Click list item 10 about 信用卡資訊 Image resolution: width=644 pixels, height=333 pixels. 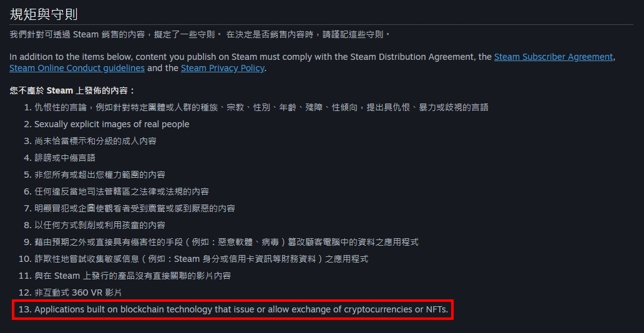201,259
